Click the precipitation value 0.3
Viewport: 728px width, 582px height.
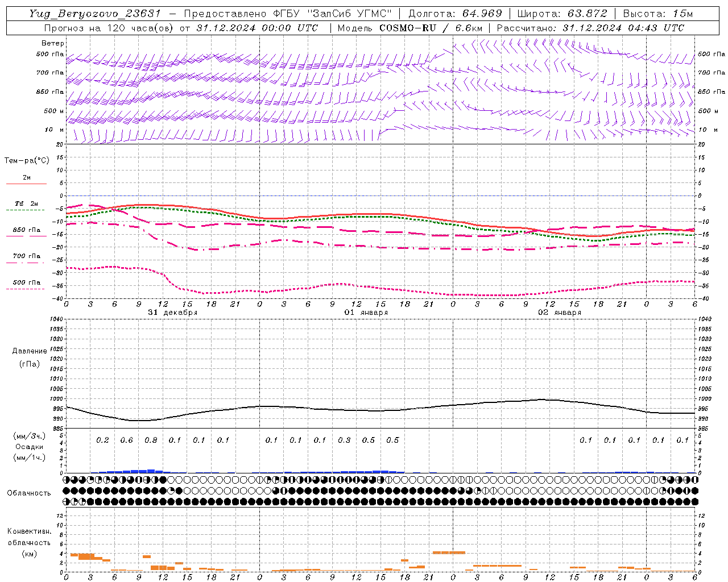pos(344,440)
